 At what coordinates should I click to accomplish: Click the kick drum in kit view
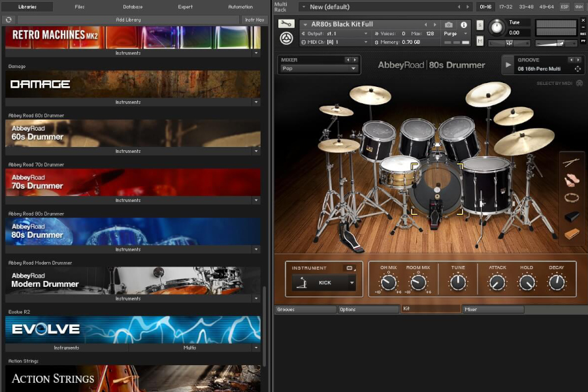(x=436, y=188)
